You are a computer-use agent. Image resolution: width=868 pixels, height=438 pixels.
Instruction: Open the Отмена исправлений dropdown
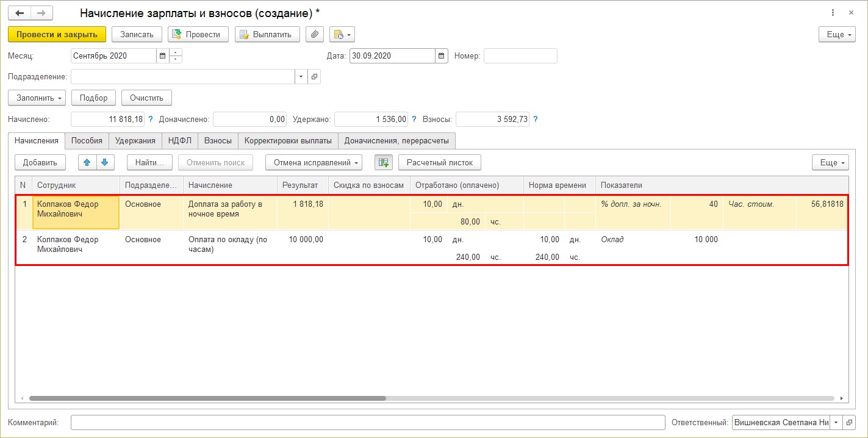pyautogui.click(x=314, y=162)
